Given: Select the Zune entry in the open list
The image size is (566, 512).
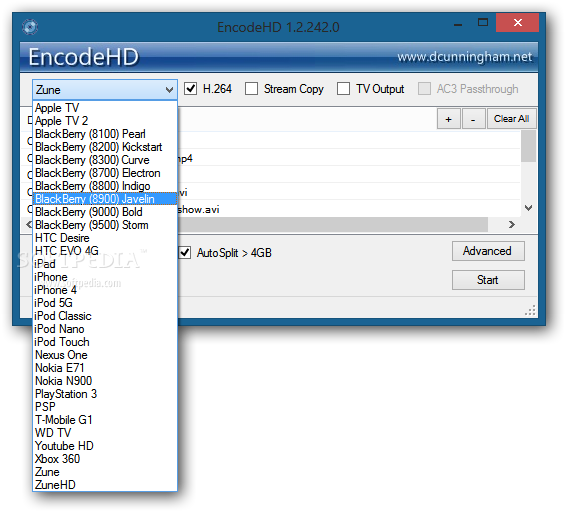Looking at the screenshot, I should [x=105, y=472].
